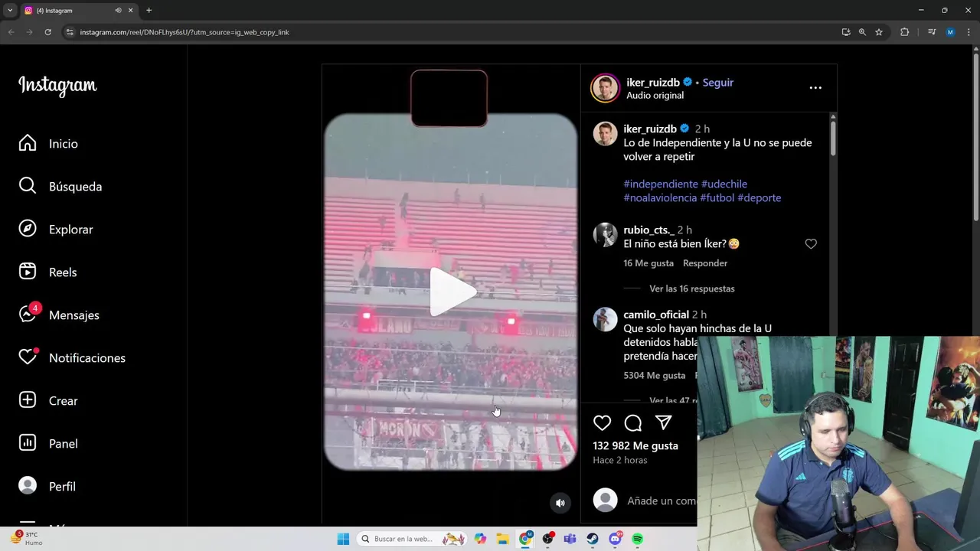The height and width of the screenshot is (551, 980).
Task: Expand Ver las 16 respuestas
Action: (x=691, y=289)
